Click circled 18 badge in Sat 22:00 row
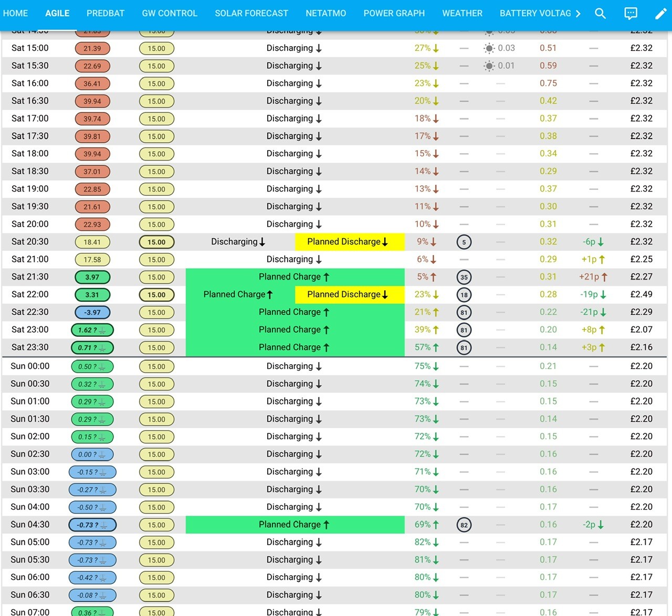The width and height of the screenshot is (672, 616). click(x=464, y=295)
